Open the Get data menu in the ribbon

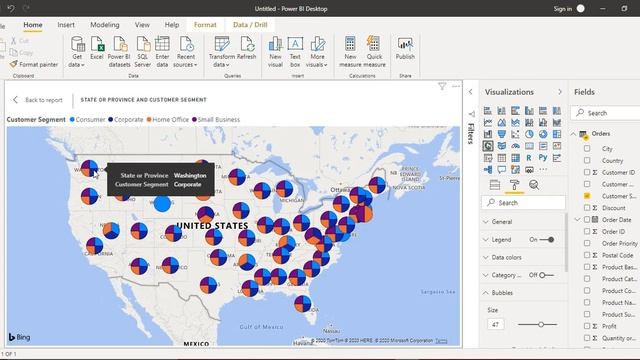tap(77, 51)
